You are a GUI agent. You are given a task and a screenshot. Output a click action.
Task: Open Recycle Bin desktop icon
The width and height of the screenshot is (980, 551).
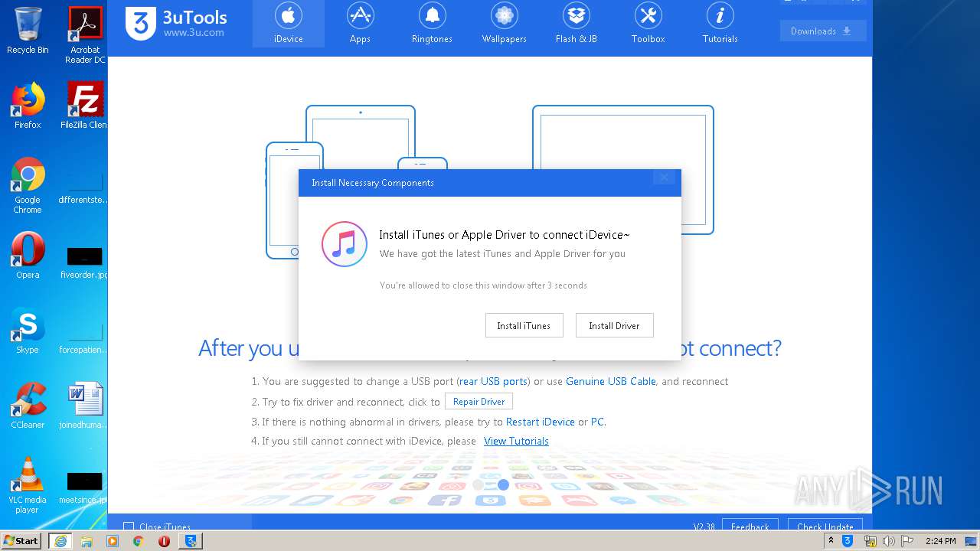(x=28, y=31)
